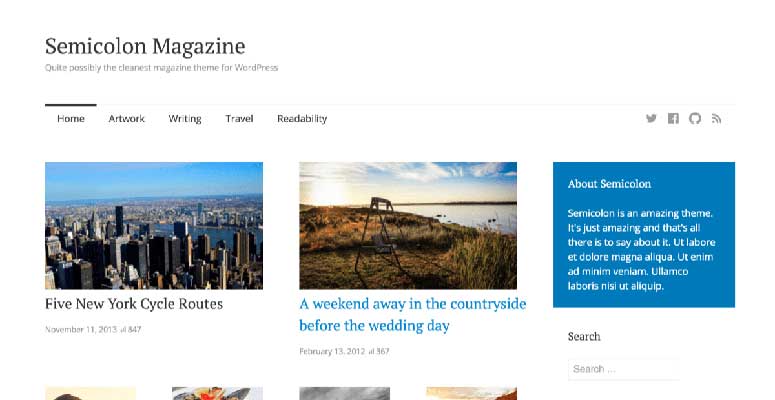Click the Facebook icon in the header
Screen dimensions: 775x400
[673, 118]
